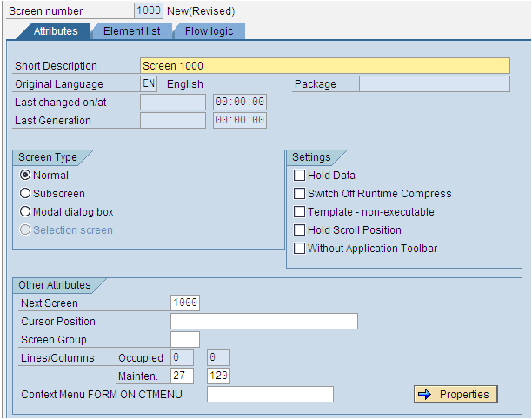Select the Selection screen radio button

click(x=25, y=230)
